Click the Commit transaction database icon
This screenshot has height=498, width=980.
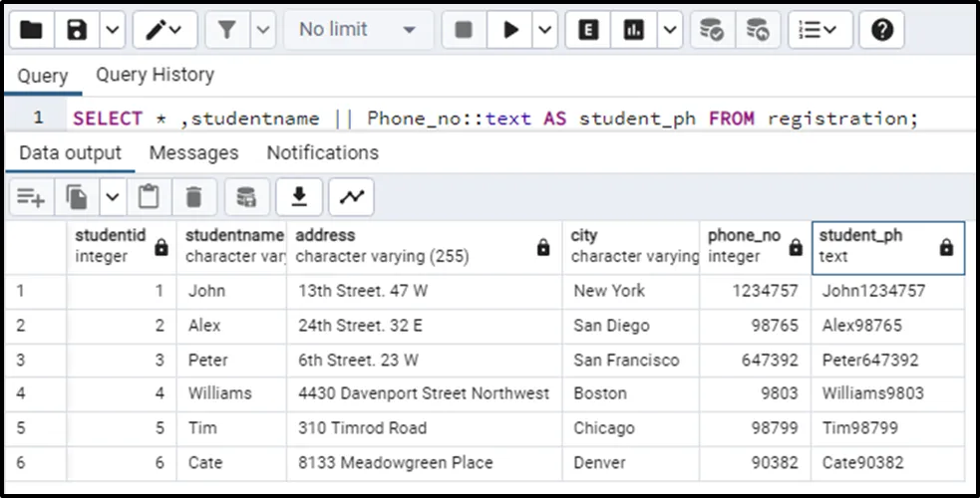[x=711, y=30]
